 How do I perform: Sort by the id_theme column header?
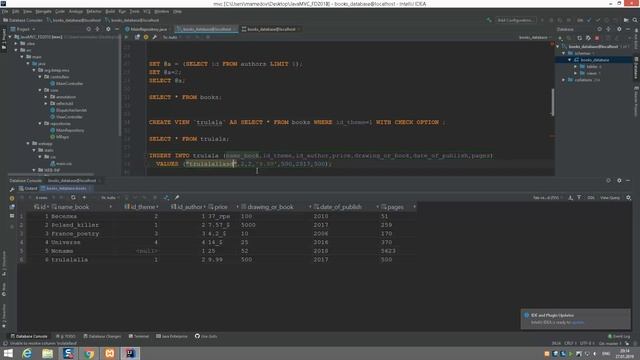tap(140, 207)
